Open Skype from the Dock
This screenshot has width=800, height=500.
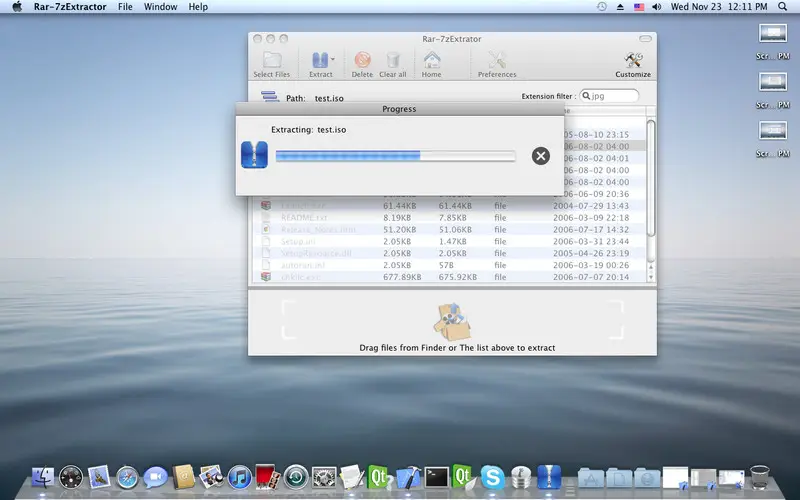point(493,478)
